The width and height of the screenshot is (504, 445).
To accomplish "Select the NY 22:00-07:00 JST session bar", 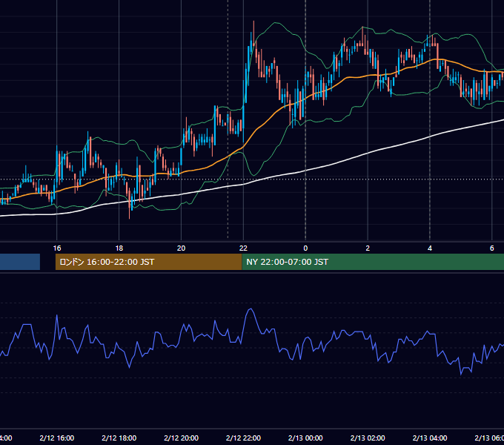I will (x=373, y=262).
